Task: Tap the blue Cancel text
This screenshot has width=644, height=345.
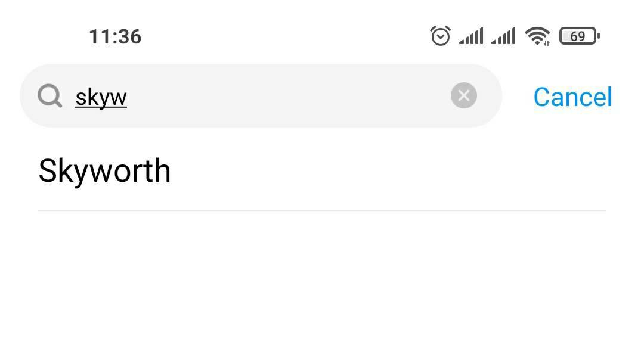Action: (x=572, y=97)
